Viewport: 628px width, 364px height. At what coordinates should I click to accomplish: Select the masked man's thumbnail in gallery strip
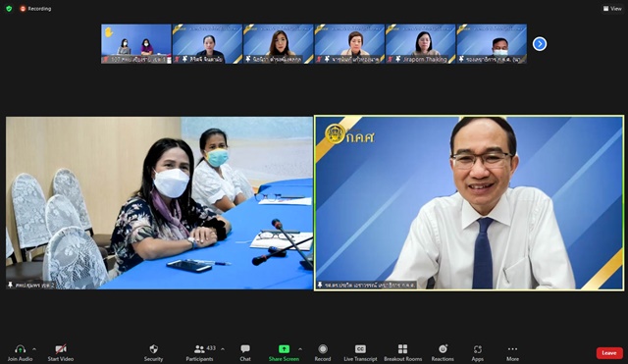(492, 43)
